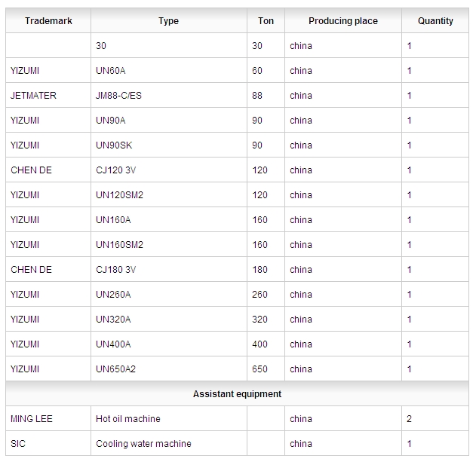Select the Cooling water machine cell
Image resolution: width=476 pixels, height=465 pixels.
pyautogui.click(x=169, y=443)
